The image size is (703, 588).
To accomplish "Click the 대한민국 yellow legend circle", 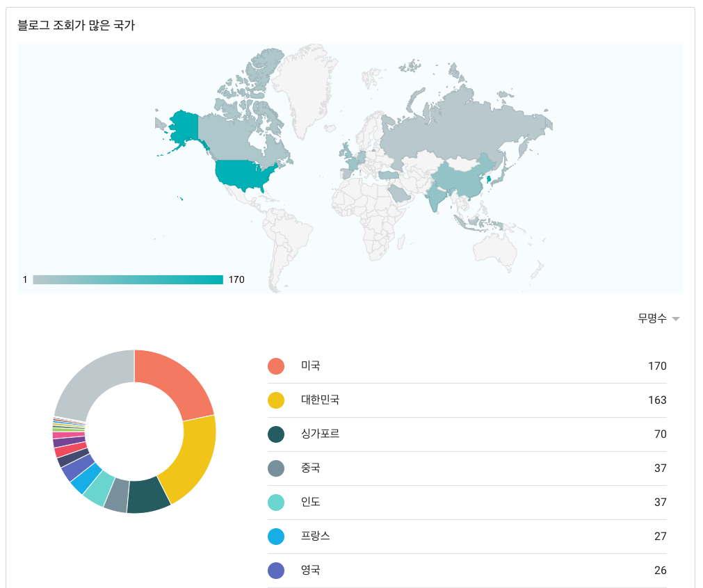I will click(276, 400).
